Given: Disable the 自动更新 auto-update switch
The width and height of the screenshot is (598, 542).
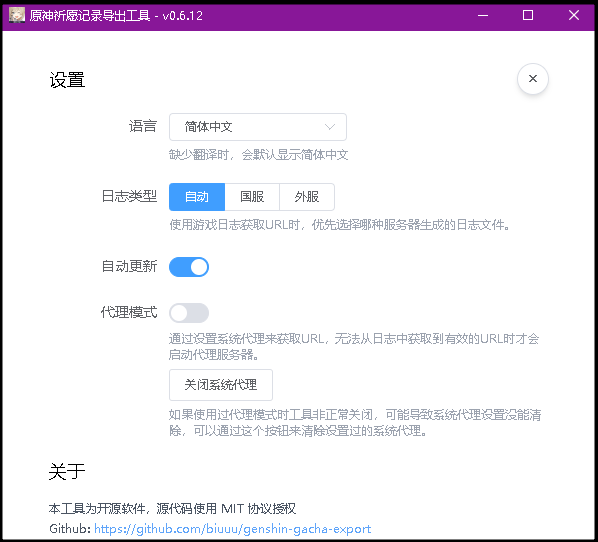Looking at the screenshot, I should coord(189,267).
